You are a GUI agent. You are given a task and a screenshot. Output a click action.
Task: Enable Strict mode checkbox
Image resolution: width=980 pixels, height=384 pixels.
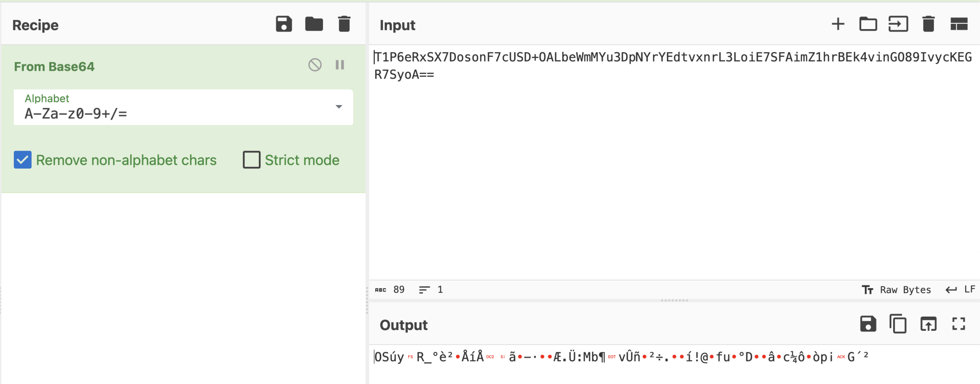click(252, 160)
